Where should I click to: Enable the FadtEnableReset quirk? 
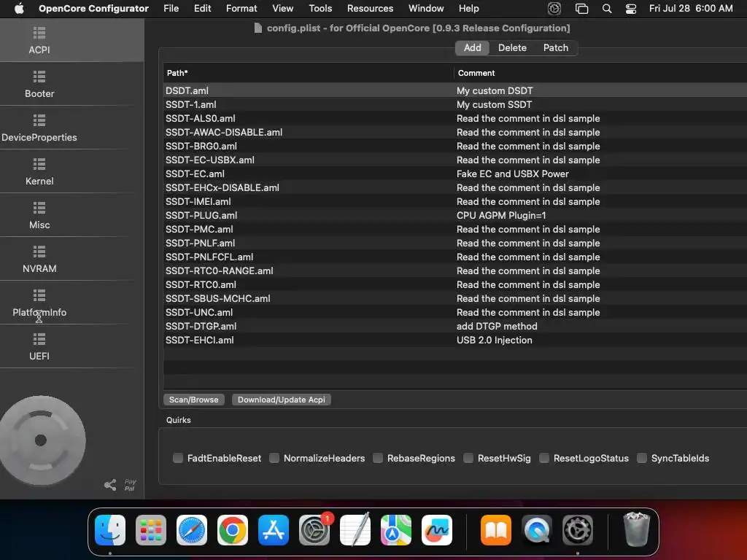178,458
